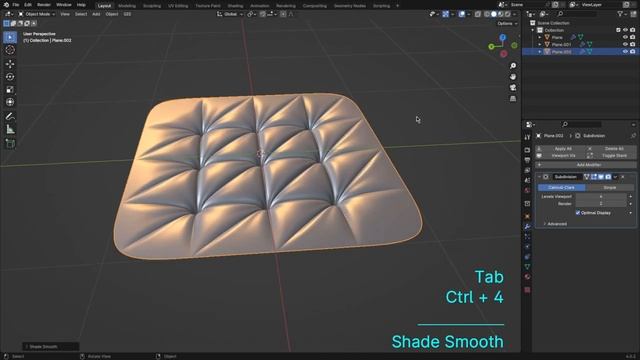Expand first Plane object in outliner
This screenshot has height=360, width=640.
click(x=540, y=37)
